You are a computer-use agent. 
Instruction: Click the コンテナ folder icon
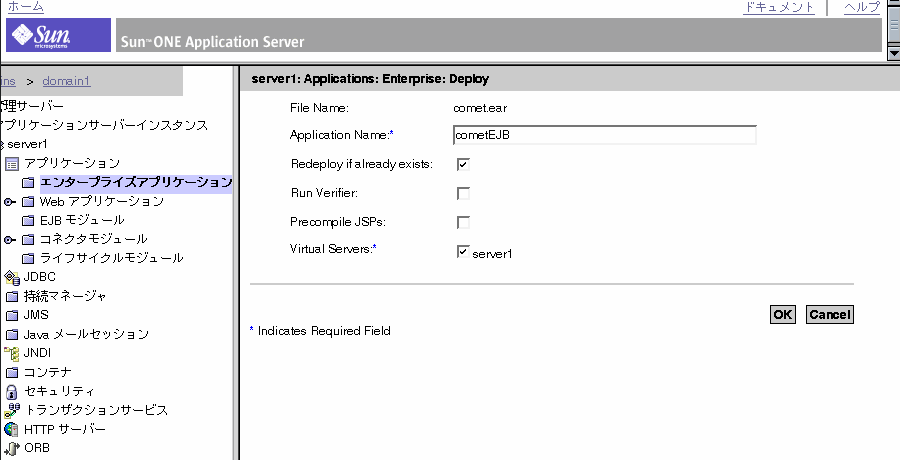point(13,373)
